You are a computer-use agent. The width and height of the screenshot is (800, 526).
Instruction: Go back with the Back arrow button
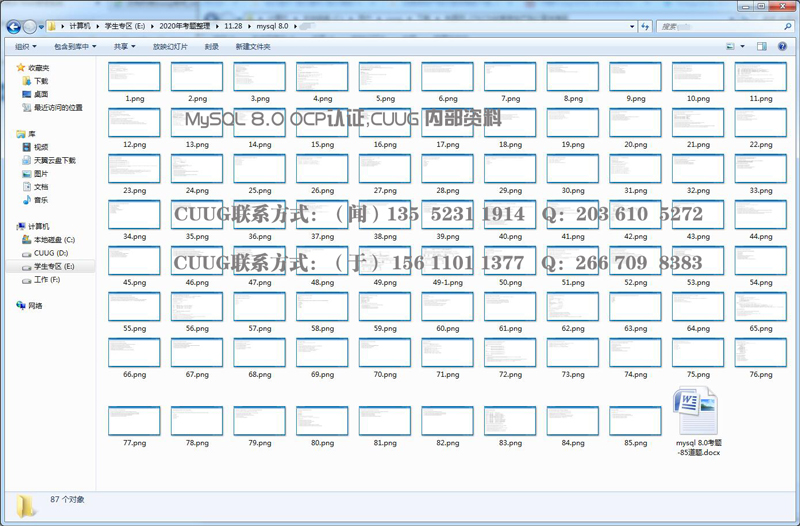point(13,26)
